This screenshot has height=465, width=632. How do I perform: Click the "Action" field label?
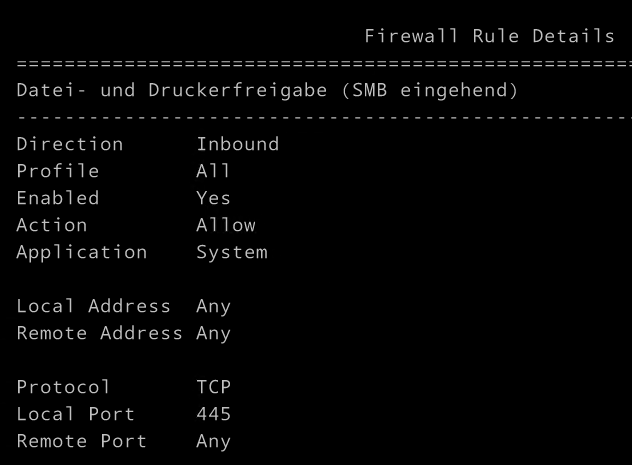click(52, 225)
